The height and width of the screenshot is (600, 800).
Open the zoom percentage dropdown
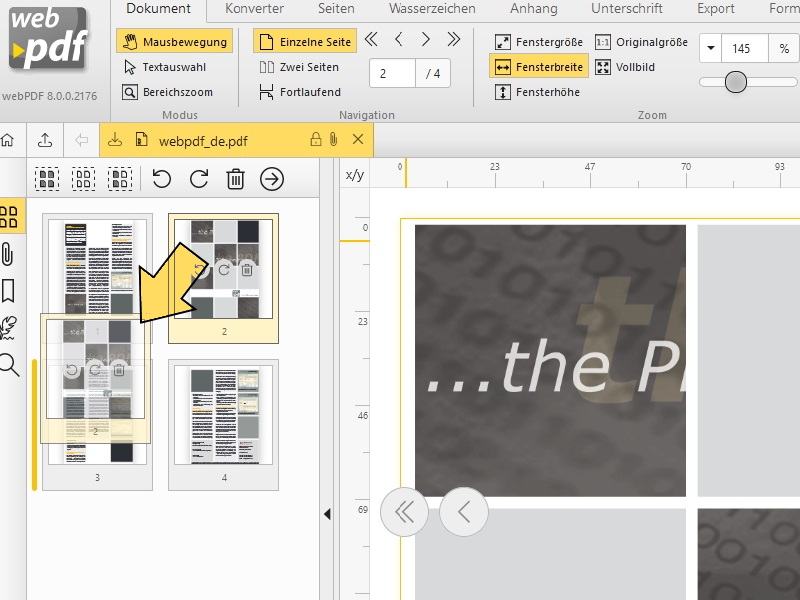pyautogui.click(x=711, y=47)
